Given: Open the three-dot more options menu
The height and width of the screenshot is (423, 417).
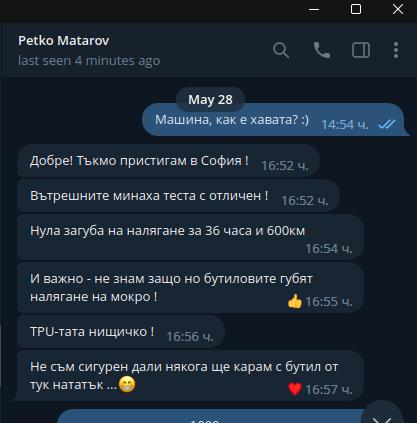Looking at the screenshot, I should [396, 50].
